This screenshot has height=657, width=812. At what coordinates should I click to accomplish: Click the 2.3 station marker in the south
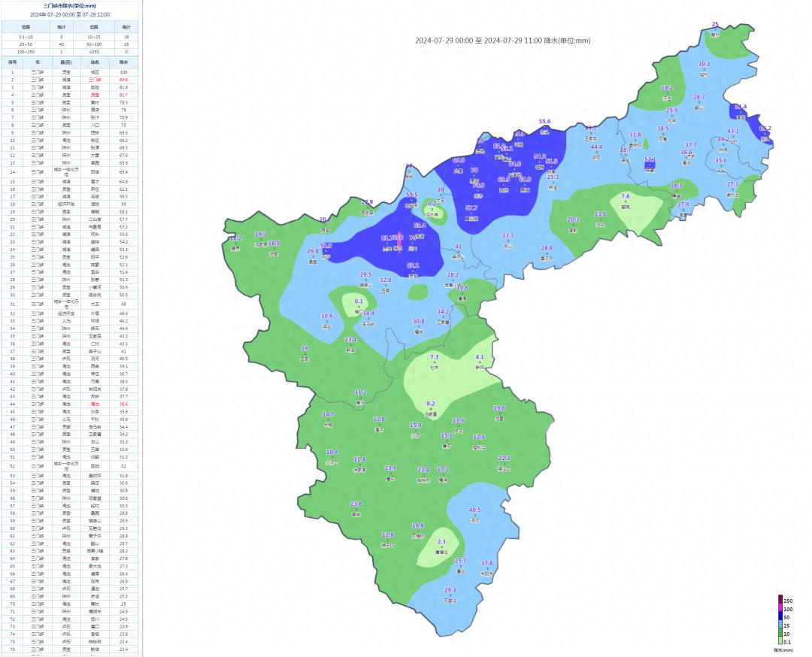[x=441, y=546]
